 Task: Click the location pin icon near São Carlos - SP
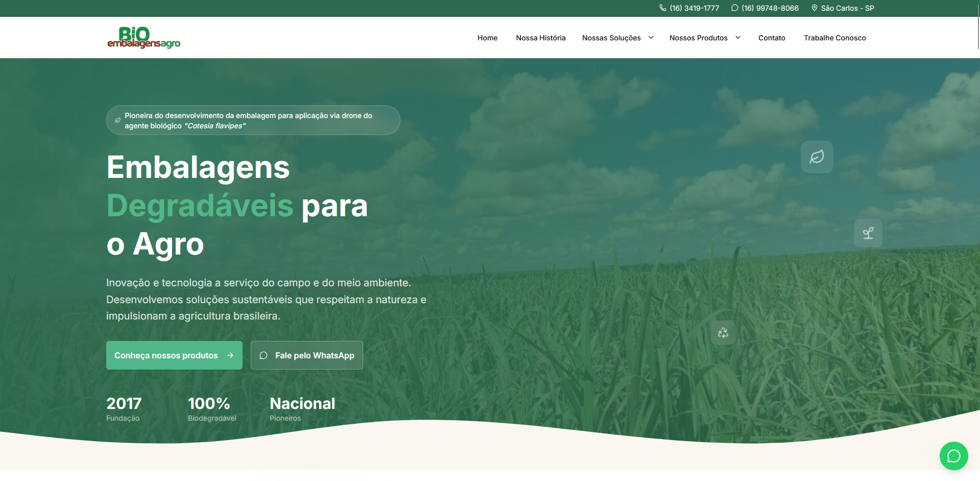[x=814, y=8]
